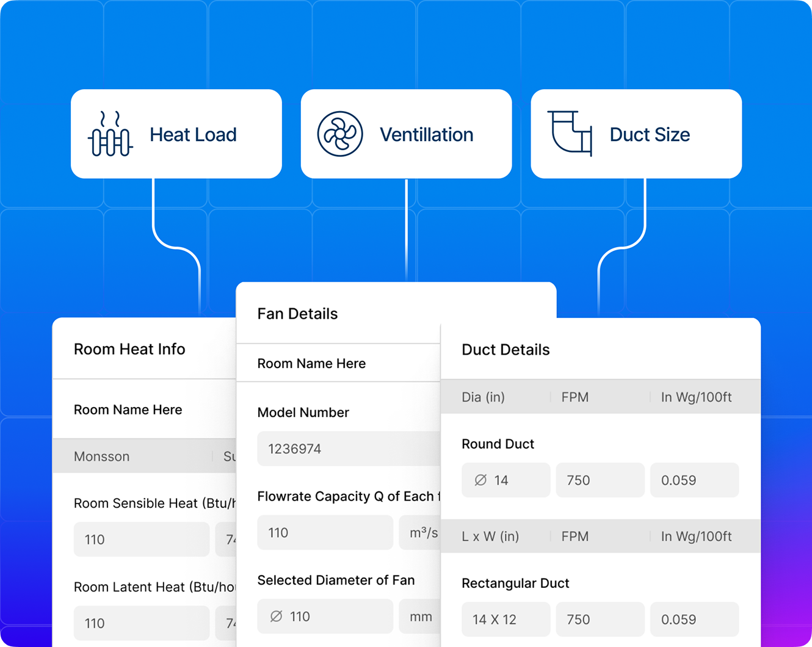The image size is (812, 647).
Task: Click Round Duct FPM field 750
Action: pyautogui.click(x=600, y=480)
